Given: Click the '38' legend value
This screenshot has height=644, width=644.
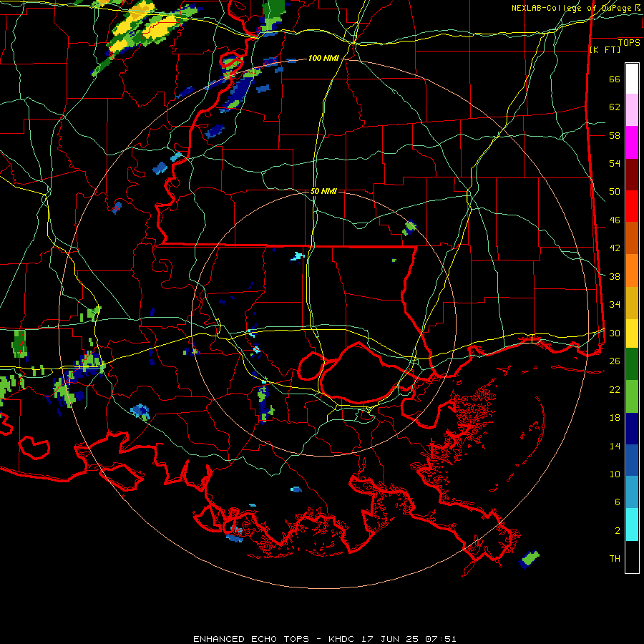Looking at the screenshot, I should (x=615, y=276).
